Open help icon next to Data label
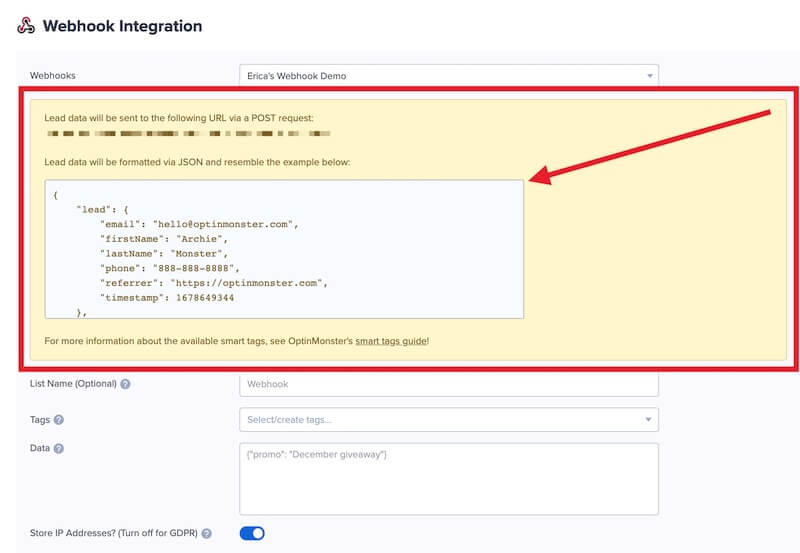The height and width of the screenshot is (553, 800). click(x=59, y=448)
